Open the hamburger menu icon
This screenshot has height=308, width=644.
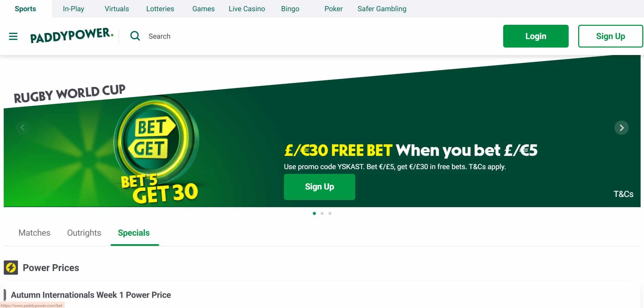point(13,36)
